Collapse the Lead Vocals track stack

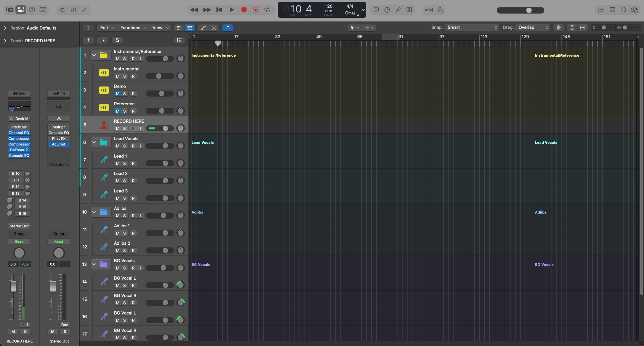[x=94, y=142]
